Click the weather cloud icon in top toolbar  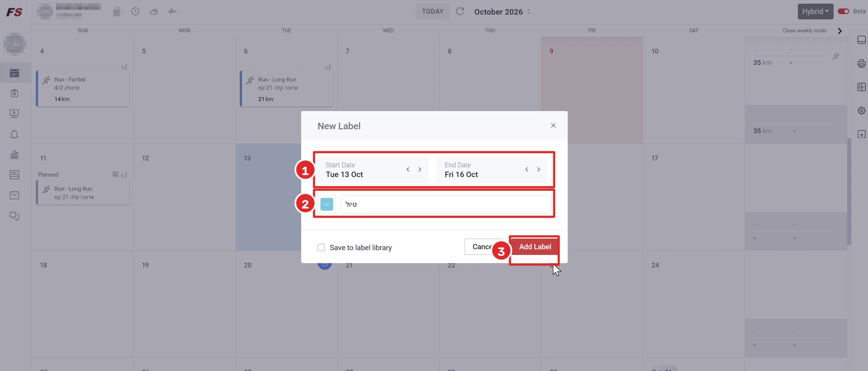coord(153,11)
